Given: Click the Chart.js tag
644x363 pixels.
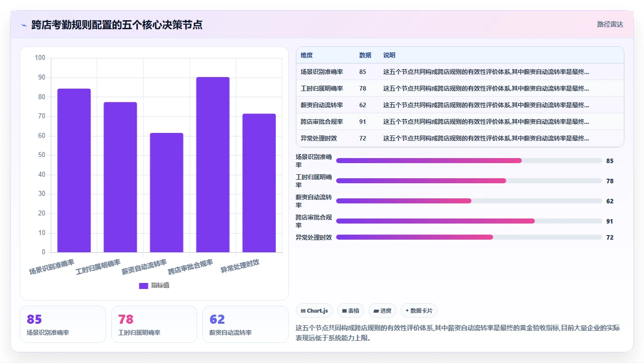Looking at the screenshot, I should click(314, 311).
